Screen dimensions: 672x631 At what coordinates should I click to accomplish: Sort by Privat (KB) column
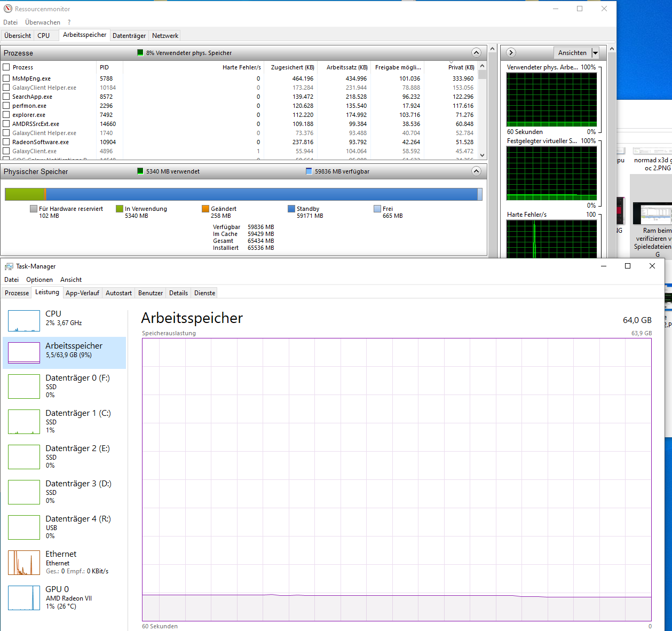pyautogui.click(x=451, y=67)
